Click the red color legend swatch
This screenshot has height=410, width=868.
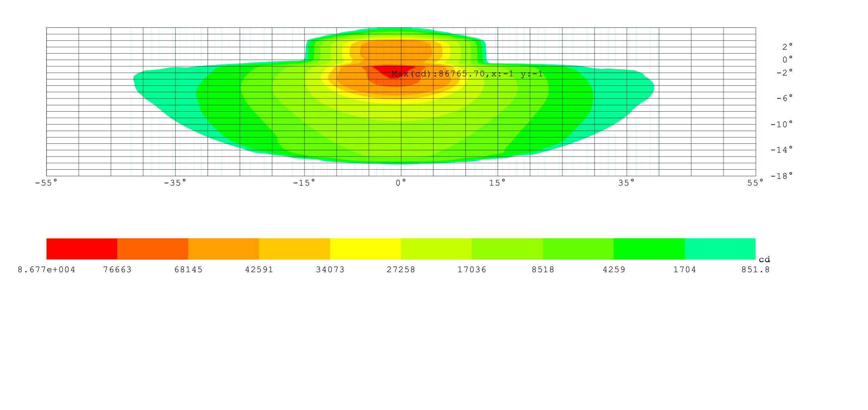point(82,249)
